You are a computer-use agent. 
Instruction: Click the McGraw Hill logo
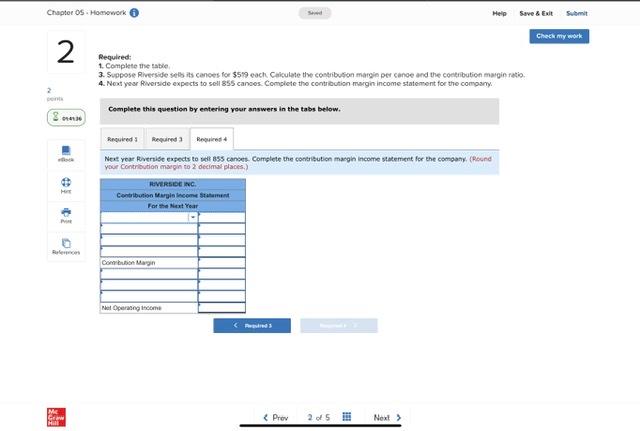coord(56,417)
